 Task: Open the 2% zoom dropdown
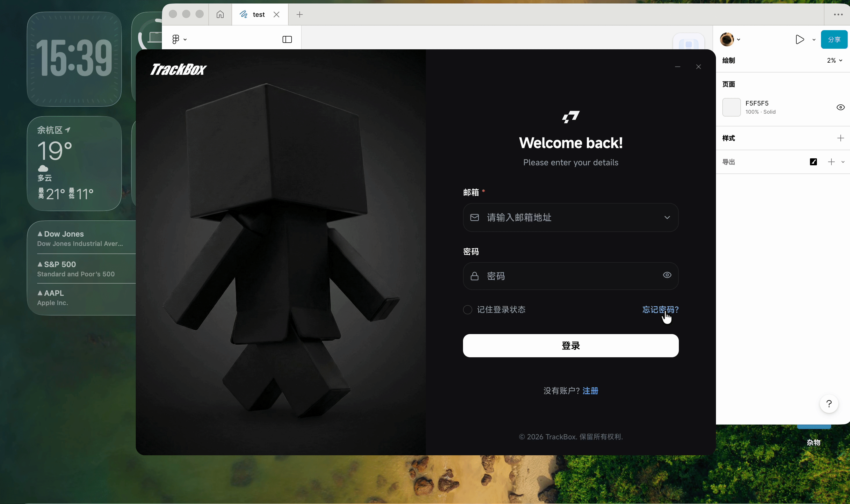tap(834, 60)
